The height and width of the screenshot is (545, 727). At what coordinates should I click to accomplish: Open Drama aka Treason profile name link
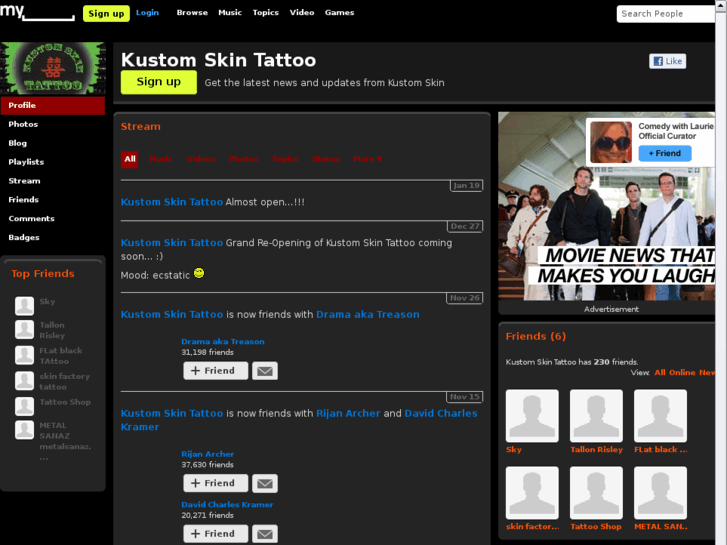[223, 342]
